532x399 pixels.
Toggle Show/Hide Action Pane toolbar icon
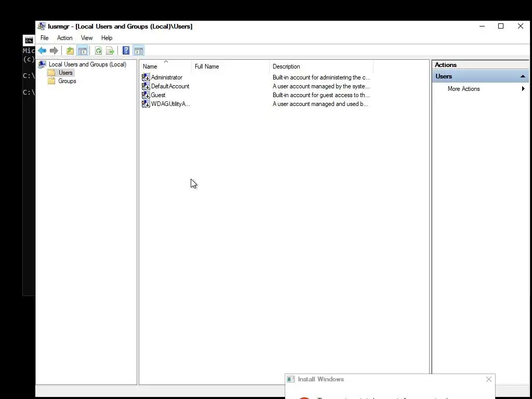pos(138,51)
